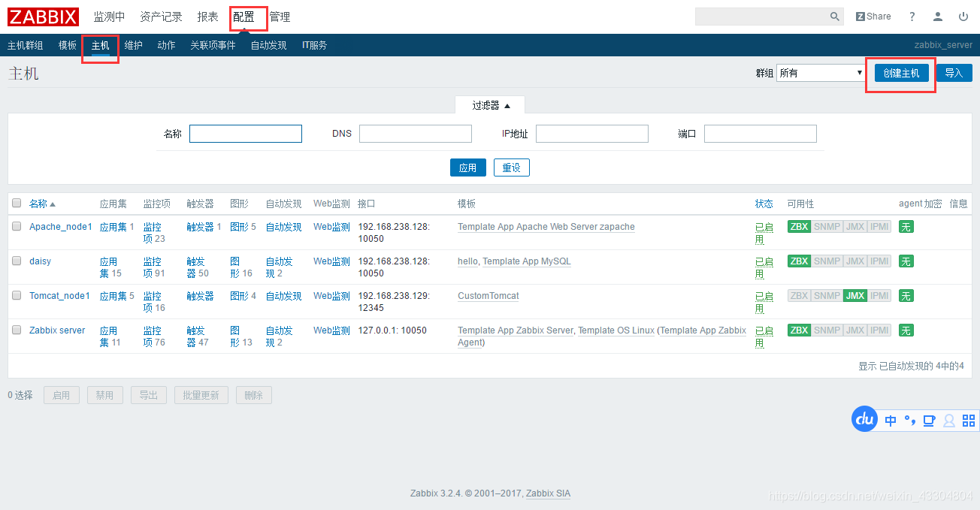Click the 创建主机 button

pyautogui.click(x=901, y=73)
